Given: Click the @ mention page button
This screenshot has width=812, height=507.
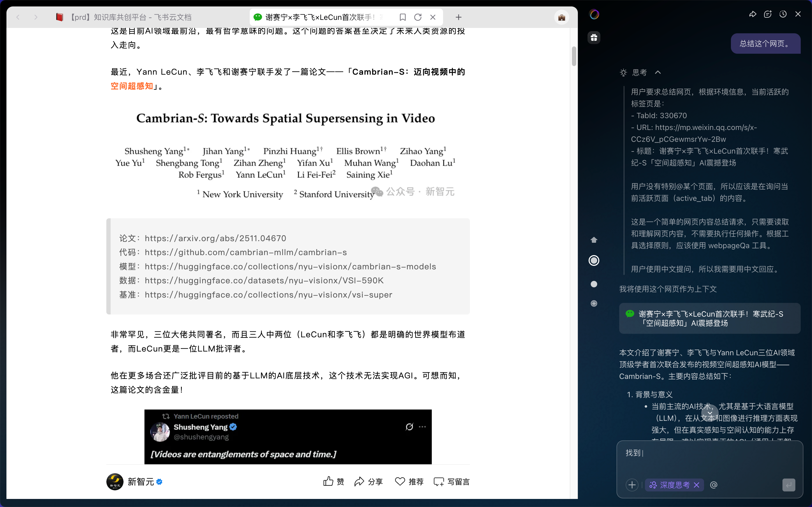Looking at the screenshot, I should pyautogui.click(x=713, y=485).
